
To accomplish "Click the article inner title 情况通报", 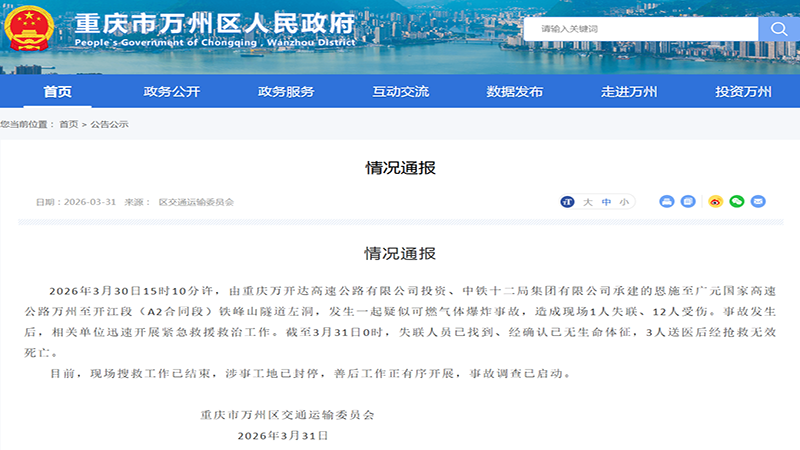I will pyautogui.click(x=400, y=254).
